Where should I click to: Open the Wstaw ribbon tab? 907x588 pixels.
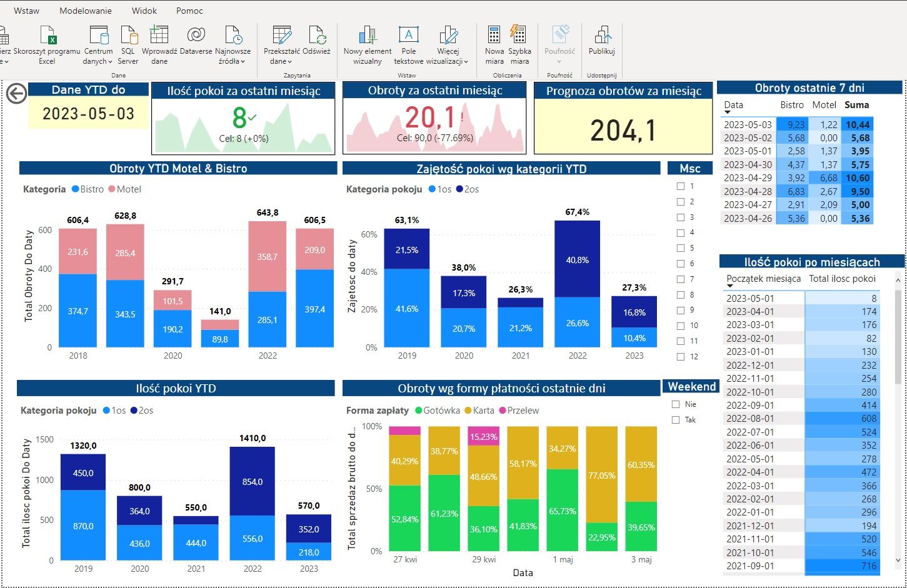[x=26, y=11]
